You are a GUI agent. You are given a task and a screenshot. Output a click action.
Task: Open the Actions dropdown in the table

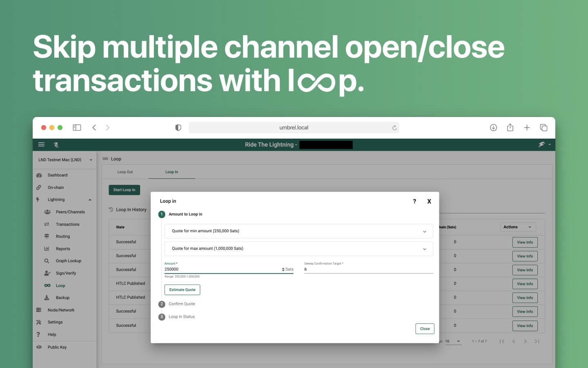(x=518, y=227)
